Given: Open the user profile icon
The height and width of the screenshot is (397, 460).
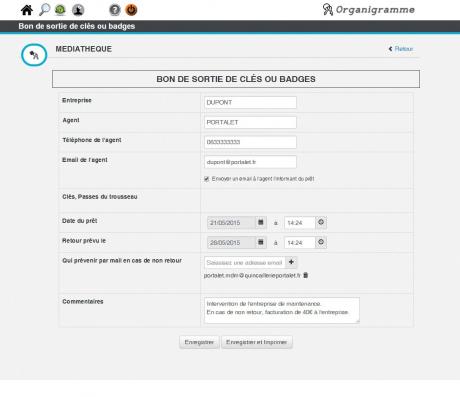Looking at the screenshot, I should click(x=78, y=10).
